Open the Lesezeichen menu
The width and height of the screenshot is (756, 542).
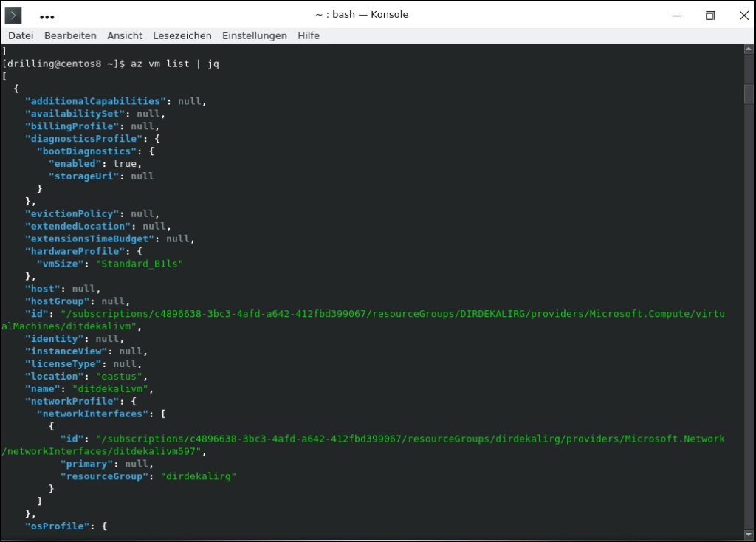[182, 35]
